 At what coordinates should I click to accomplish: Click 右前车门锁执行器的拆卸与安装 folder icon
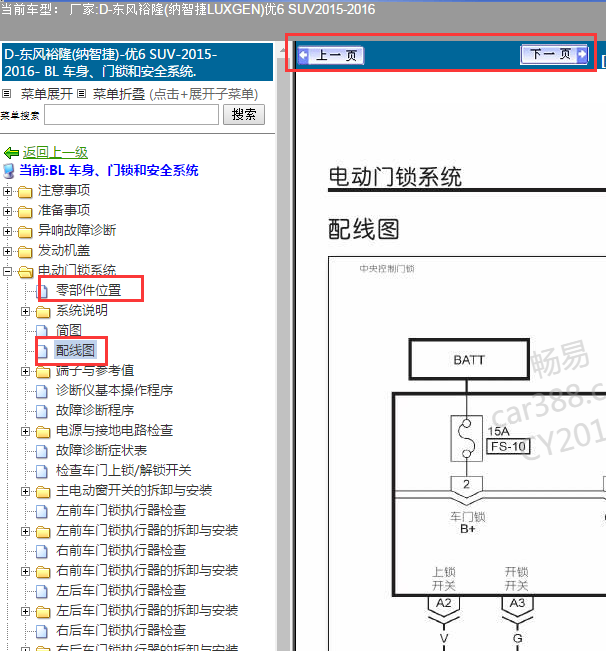tap(43, 572)
